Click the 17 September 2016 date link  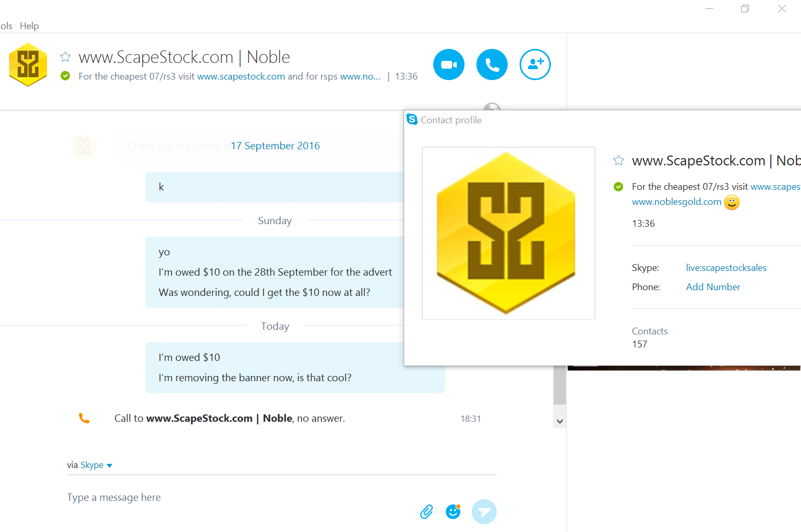tap(275, 146)
